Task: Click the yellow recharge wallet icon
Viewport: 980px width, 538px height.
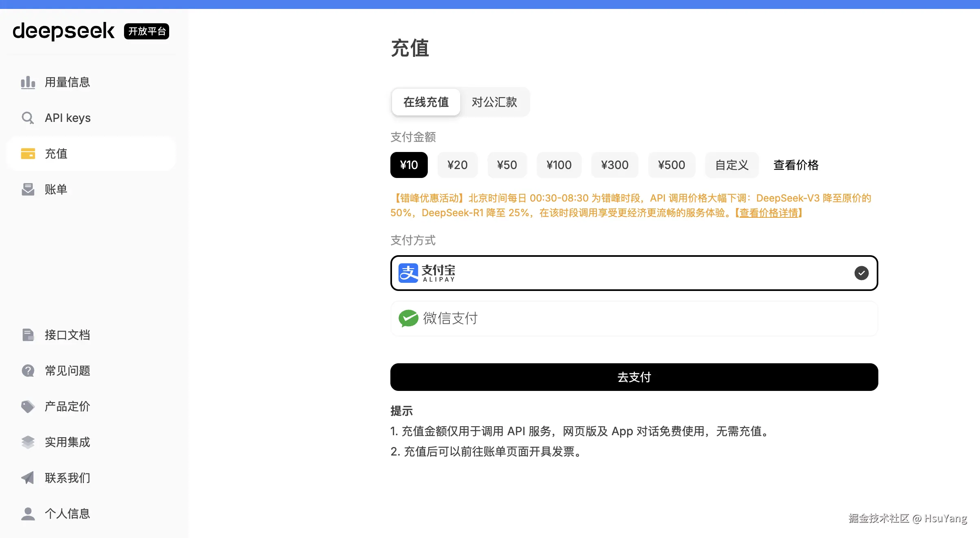Action: pos(28,154)
